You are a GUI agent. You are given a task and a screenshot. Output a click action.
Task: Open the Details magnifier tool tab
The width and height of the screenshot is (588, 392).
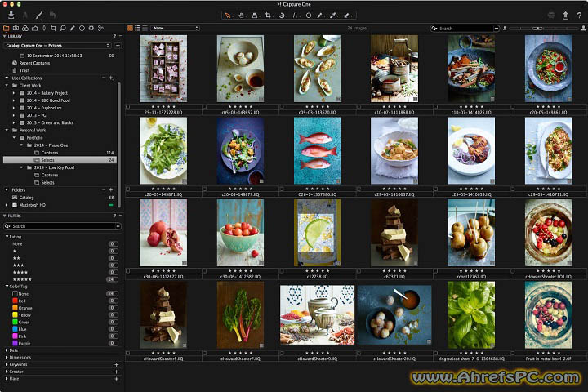click(63, 28)
